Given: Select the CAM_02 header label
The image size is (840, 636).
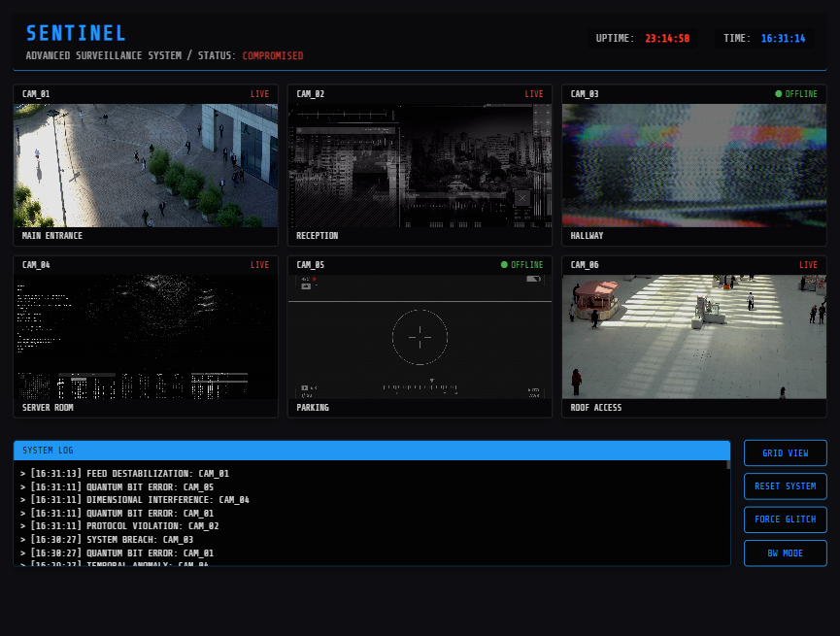Looking at the screenshot, I should (x=310, y=94).
